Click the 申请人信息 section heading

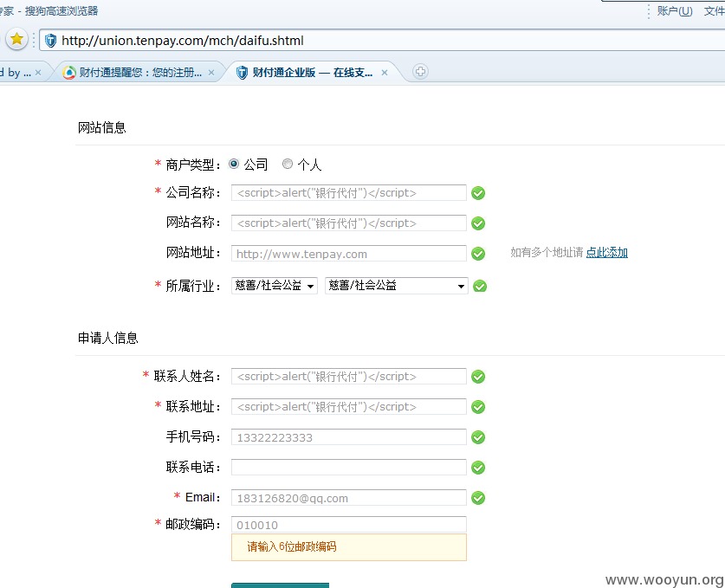107,338
